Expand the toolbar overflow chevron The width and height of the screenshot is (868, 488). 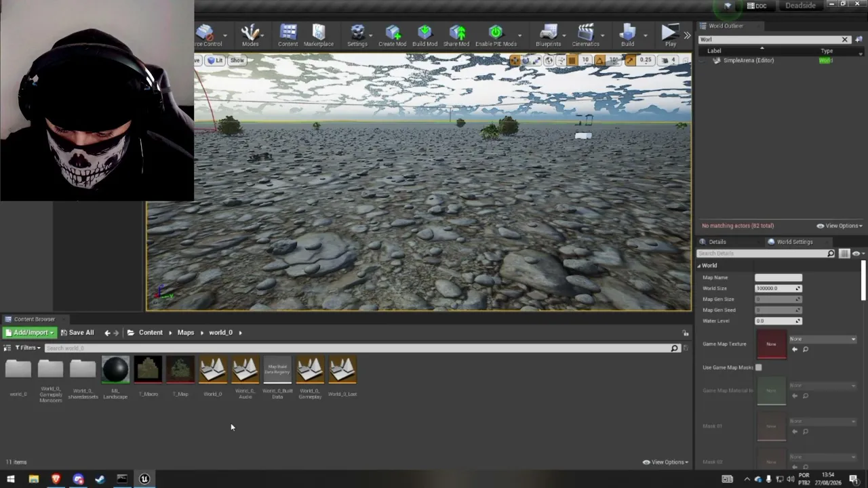687,35
